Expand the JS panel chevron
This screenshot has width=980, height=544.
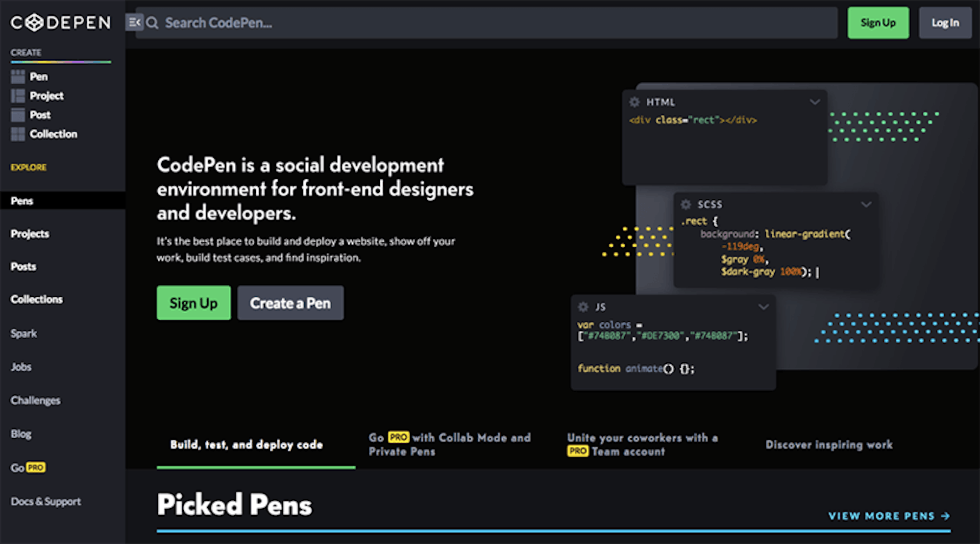(763, 307)
